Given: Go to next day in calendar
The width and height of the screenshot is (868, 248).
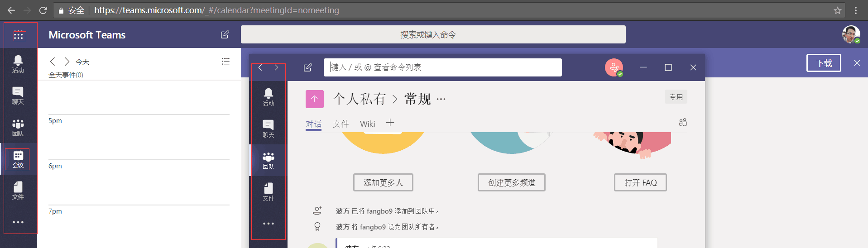Looking at the screenshot, I should click(x=67, y=62).
